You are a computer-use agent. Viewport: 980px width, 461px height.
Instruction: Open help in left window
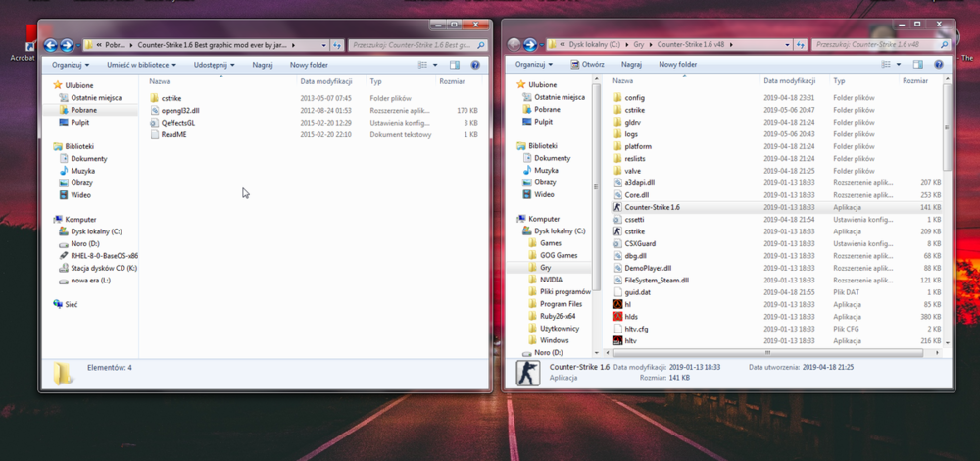pos(475,65)
